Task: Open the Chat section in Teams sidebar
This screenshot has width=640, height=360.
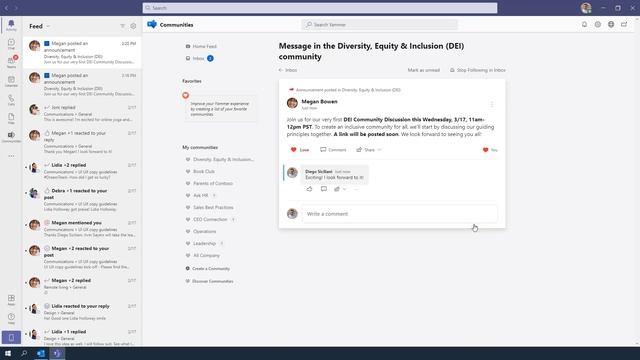Action: coord(11,44)
